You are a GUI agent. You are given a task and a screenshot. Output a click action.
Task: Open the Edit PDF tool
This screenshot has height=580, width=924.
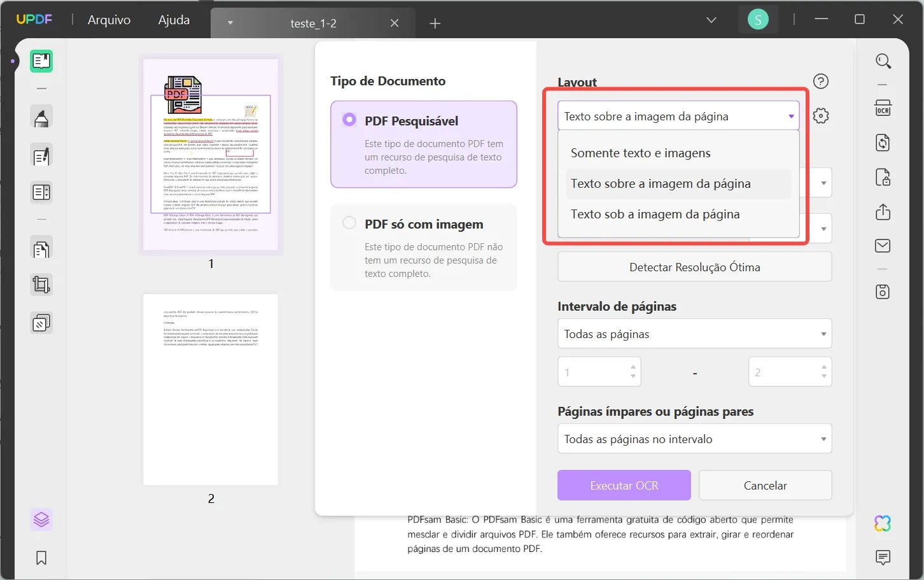click(41, 155)
